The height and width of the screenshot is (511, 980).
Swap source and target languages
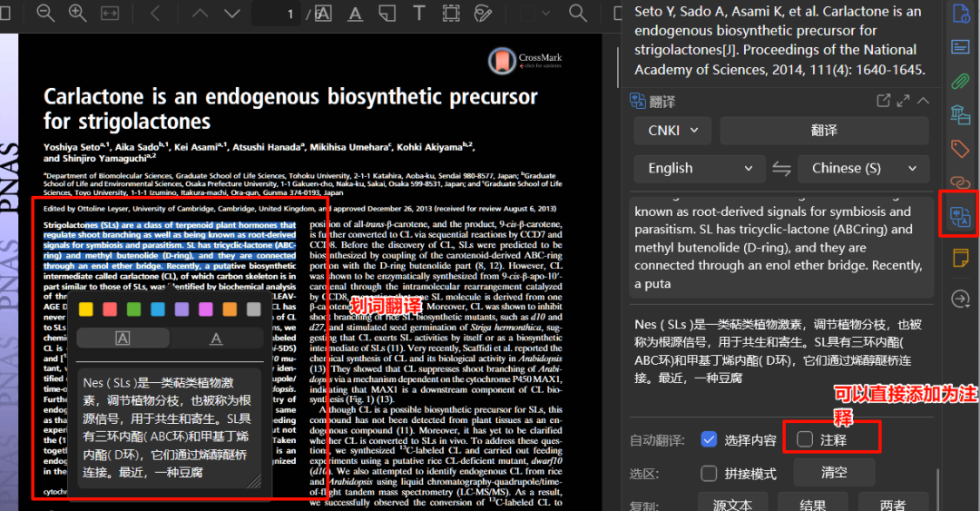click(781, 168)
